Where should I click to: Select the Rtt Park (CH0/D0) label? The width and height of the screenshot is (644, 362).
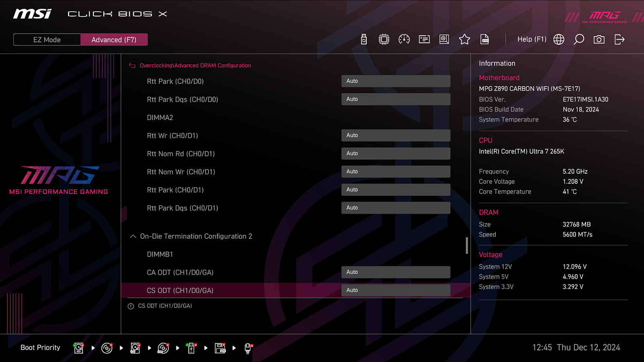(175, 81)
